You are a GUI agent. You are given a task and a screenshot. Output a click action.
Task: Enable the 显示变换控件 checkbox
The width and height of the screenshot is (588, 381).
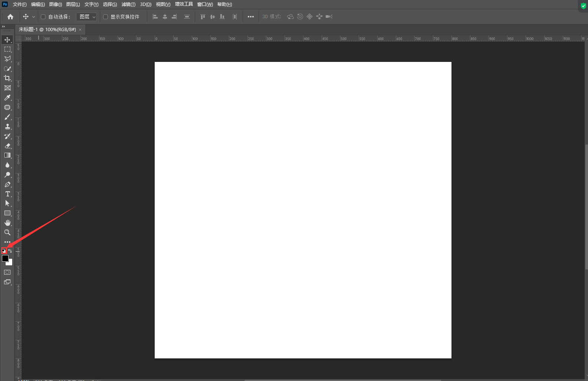(x=105, y=17)
